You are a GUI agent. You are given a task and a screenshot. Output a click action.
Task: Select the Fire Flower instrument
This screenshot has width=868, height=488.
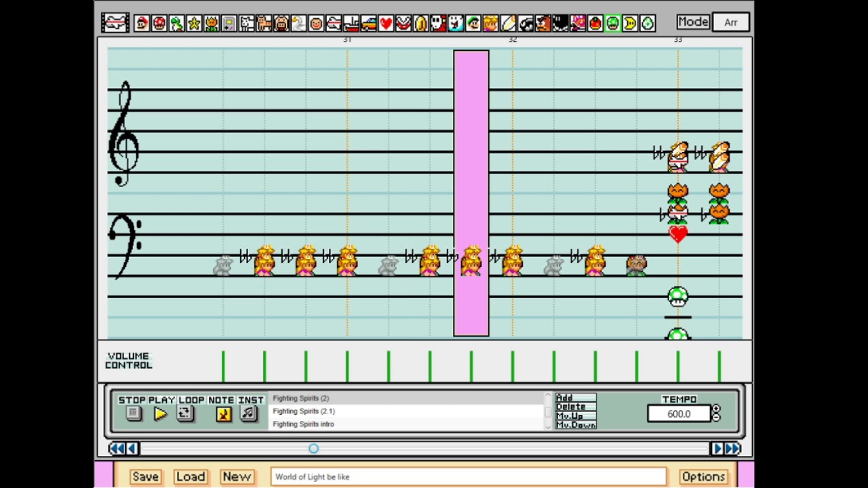[x=212, y=24]
